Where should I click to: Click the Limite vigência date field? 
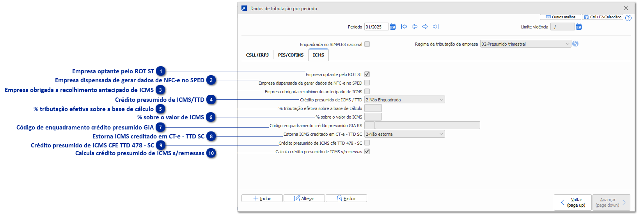[x=562, y=27]
